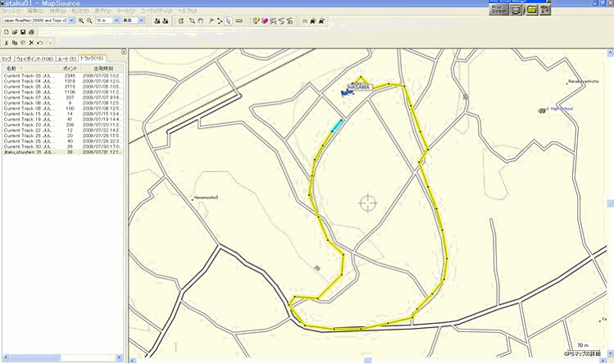Select the 08 JUL track with 100 points
Image resolution: width=614 pixels, height=364 pixels.
tap(62, 108)
